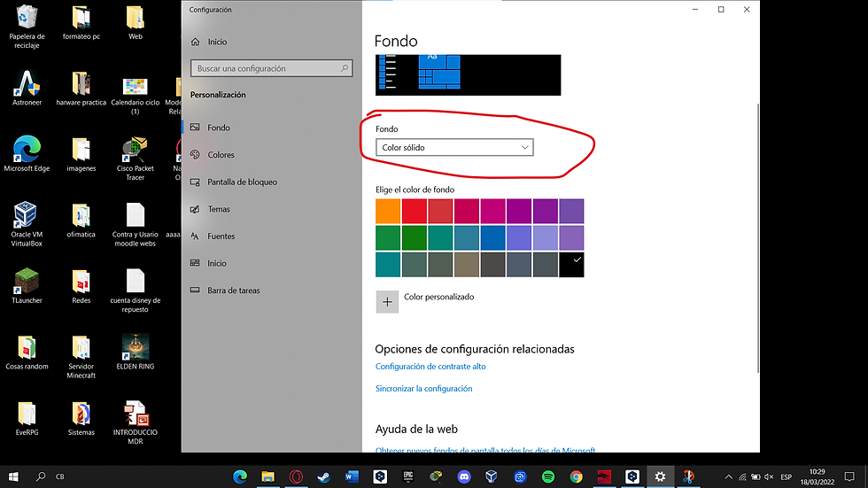868x488 pixels.
Task: Pick the orange background color swatch
Action: [388, 212]
